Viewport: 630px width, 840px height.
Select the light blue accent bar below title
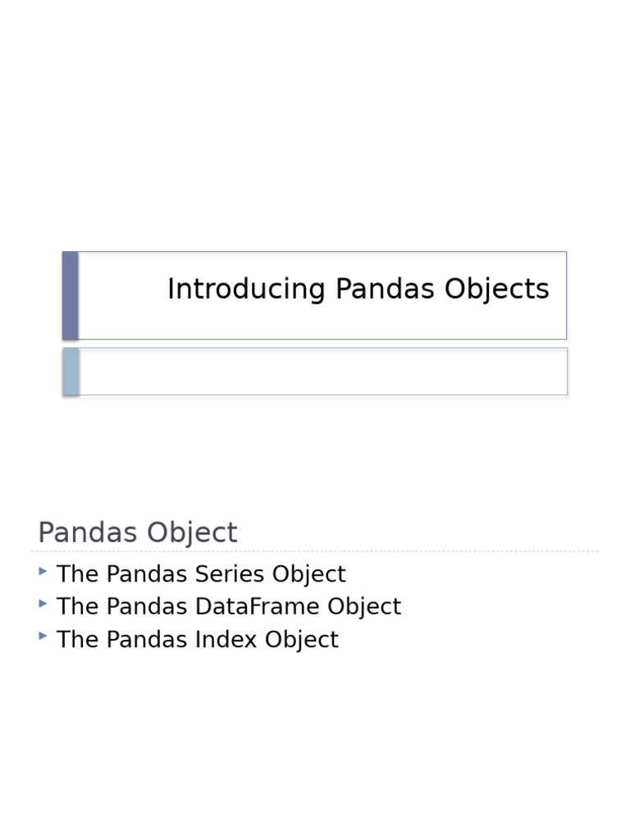[71, 372]
